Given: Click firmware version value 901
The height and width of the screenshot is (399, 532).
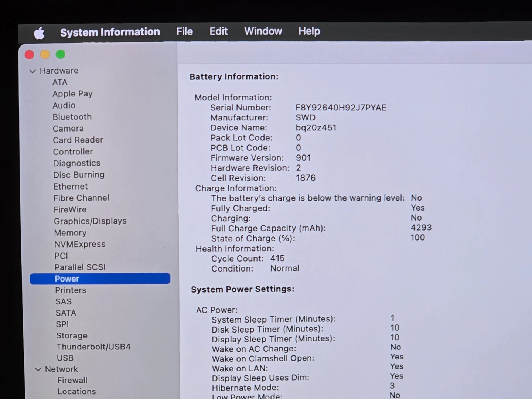Looking at the screenshot, I should (303, 158).
